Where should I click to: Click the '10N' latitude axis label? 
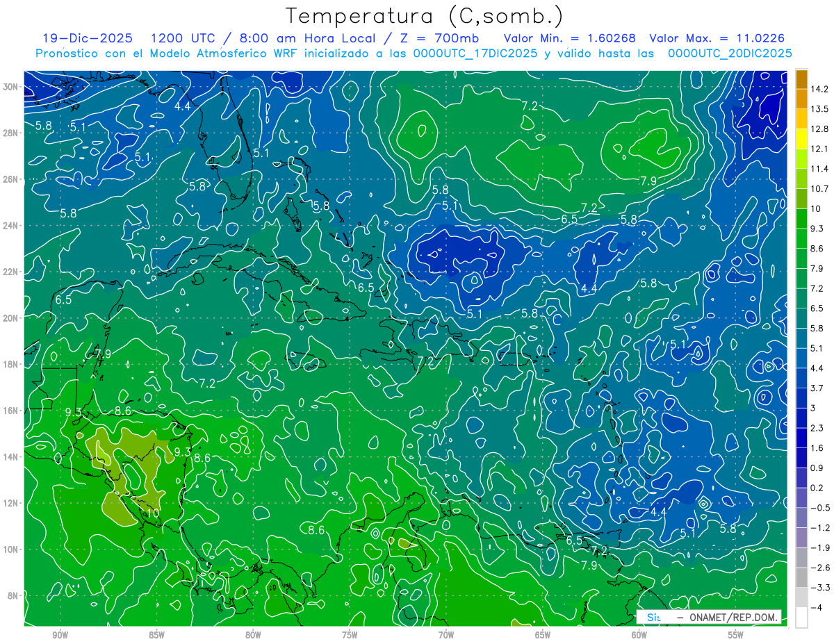pyautogui.click(x=12, y=550)
